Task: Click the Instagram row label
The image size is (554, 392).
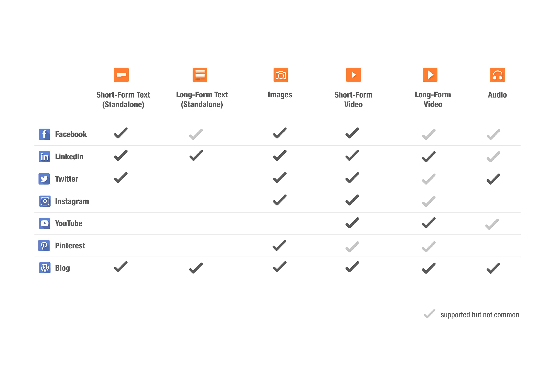Action: point(72,201)
